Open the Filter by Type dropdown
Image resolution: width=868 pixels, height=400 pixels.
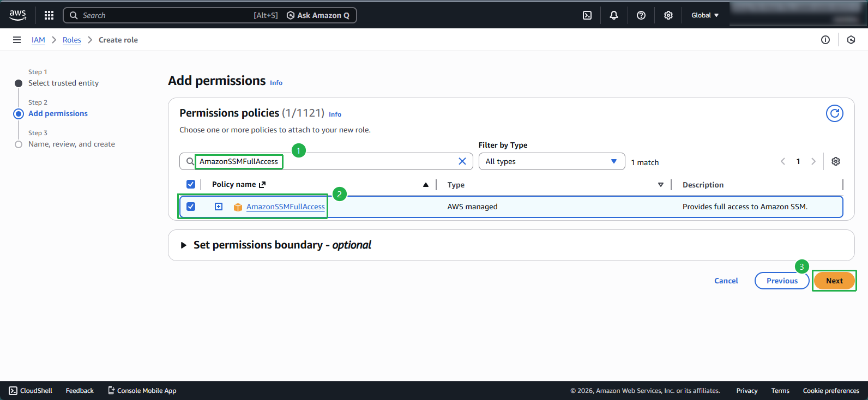552,161
